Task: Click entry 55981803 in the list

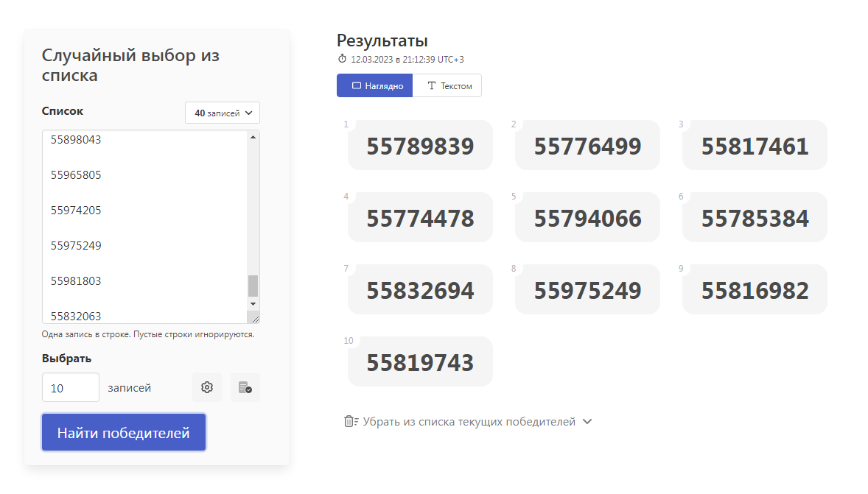Action: point(76,281)
